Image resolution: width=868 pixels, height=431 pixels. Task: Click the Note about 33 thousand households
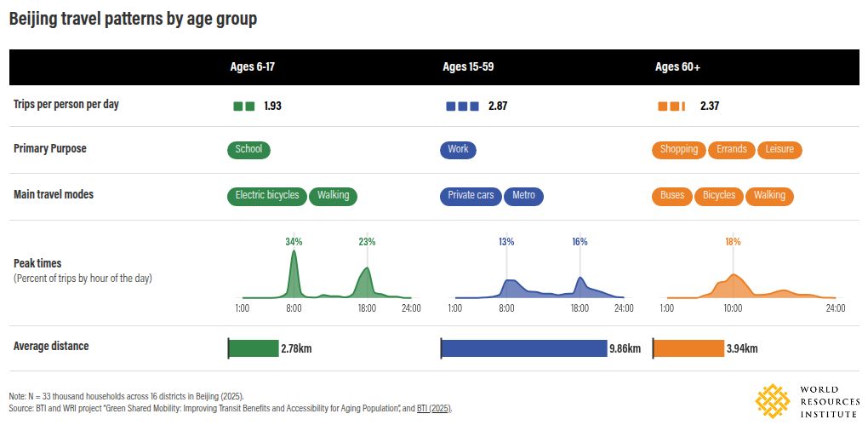pyautogui.click(x=126, y=397)
